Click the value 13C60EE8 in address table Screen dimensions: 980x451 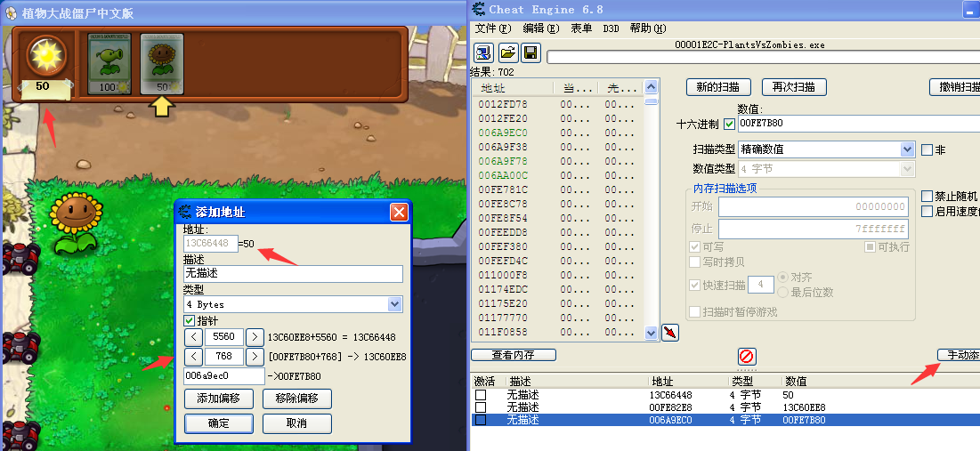pos(804,407)
